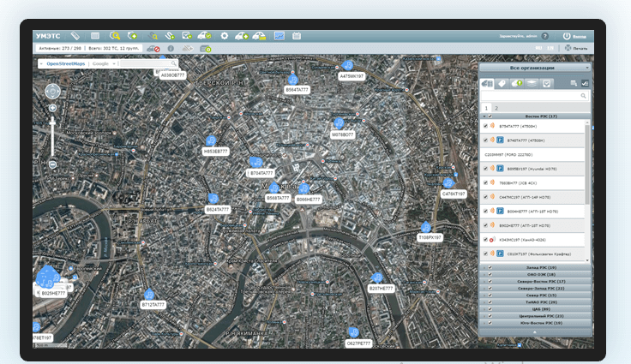Viewport: 631px width, 364px height.
Task: Zoom in with the map plus button
Action: (x=52, y=108)
